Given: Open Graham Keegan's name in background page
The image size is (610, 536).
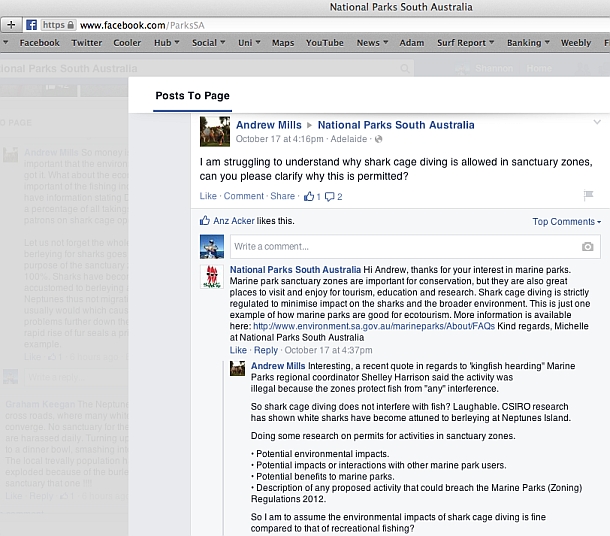Looking at the screenshot, I should pyautogui.click(x=40, y=404).
